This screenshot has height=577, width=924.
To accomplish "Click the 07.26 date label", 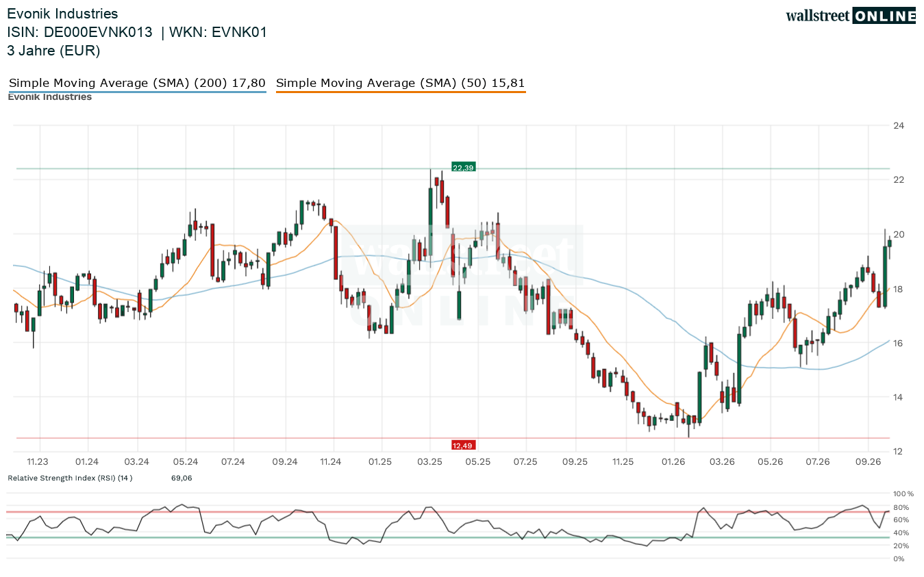I will click(819, 462).
